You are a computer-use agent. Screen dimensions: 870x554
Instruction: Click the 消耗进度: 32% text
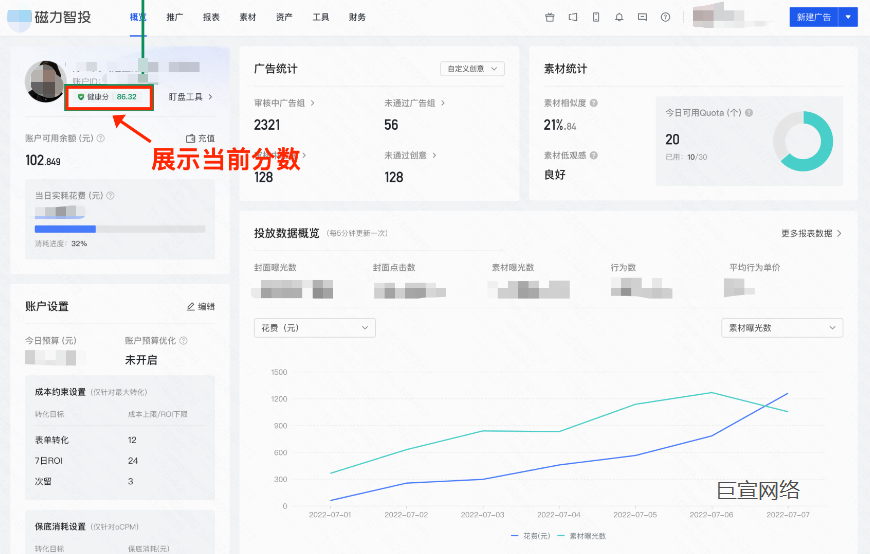coord(61,244)
